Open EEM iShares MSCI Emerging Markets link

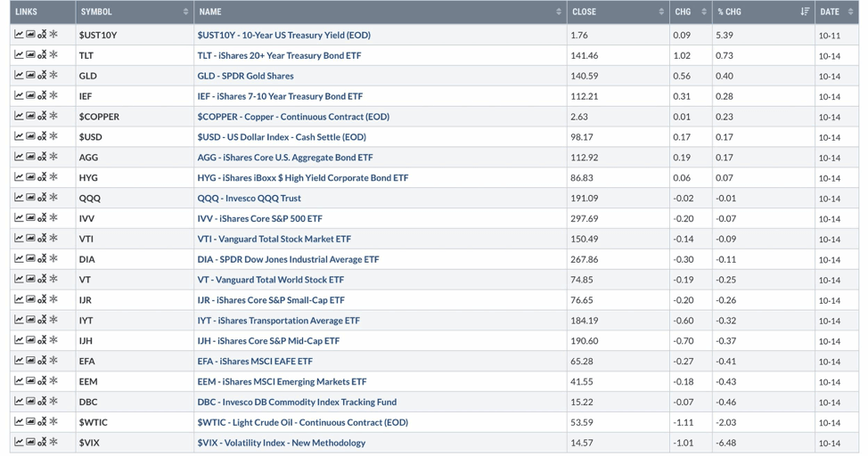tap(282, 381)
